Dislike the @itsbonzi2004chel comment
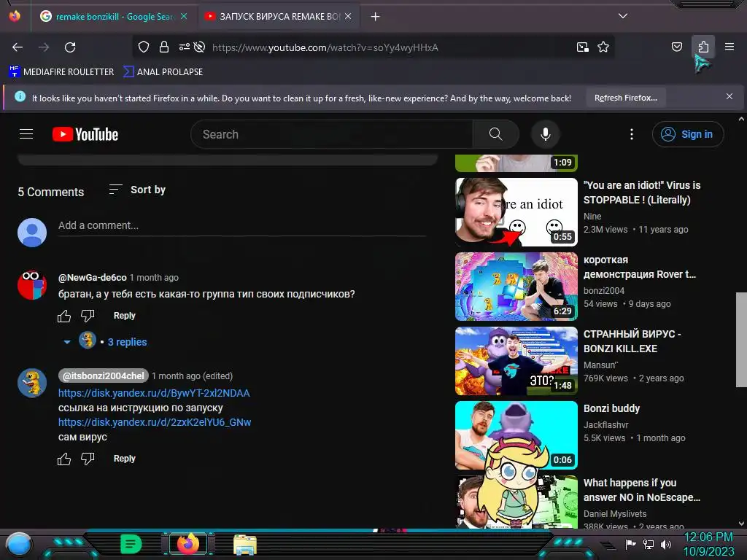This screenshot has width=747, height=560. [88, 459]
